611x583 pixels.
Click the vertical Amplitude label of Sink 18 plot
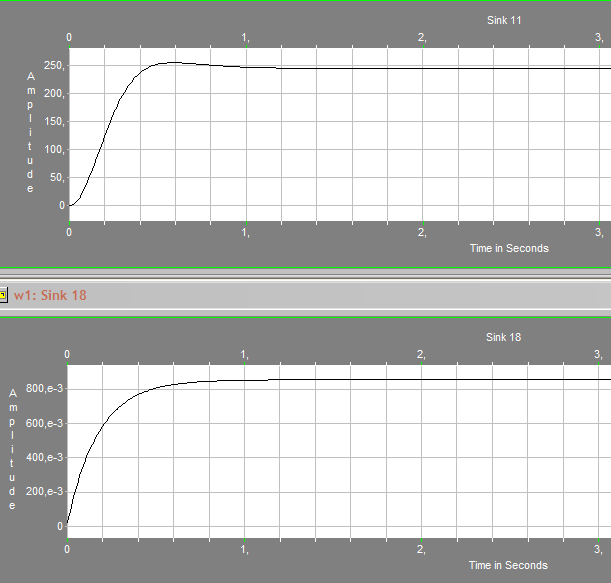[12, 449]
